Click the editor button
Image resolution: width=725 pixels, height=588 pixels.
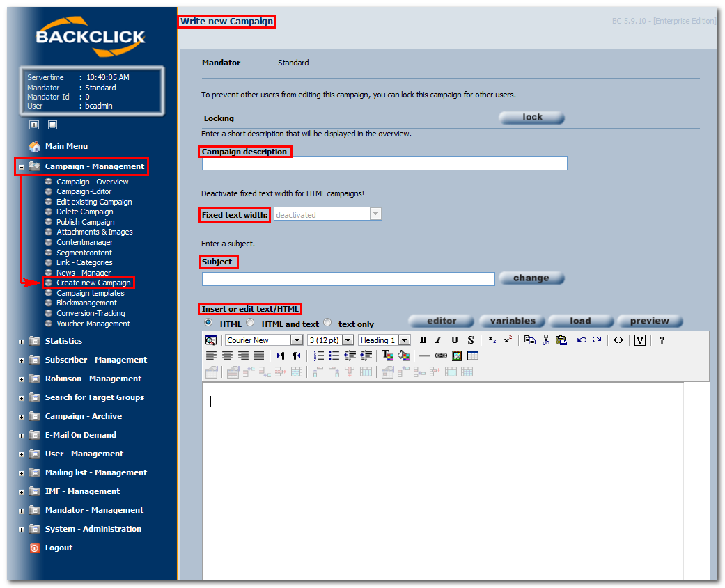point(442,321)
